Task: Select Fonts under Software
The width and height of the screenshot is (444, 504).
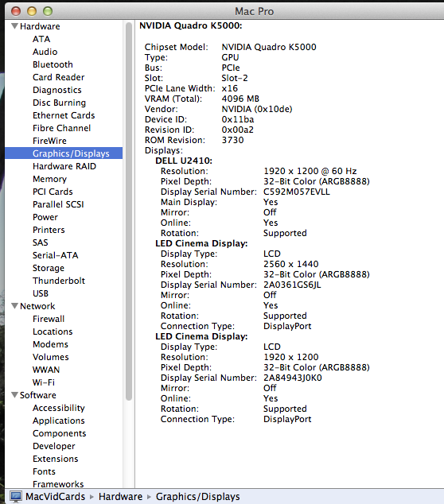Action: (44, 471)
